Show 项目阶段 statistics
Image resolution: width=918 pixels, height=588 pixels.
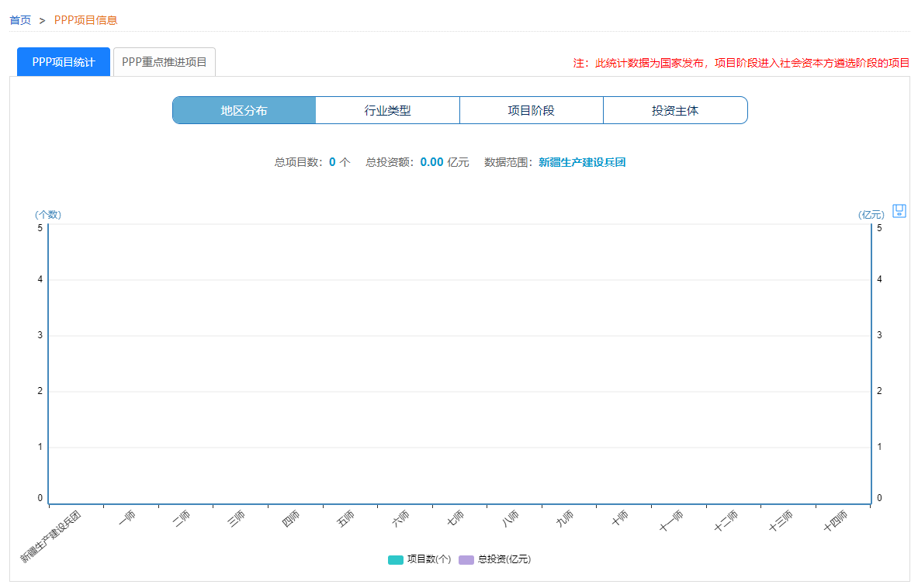pyautogui.click(x=531, y=110)
